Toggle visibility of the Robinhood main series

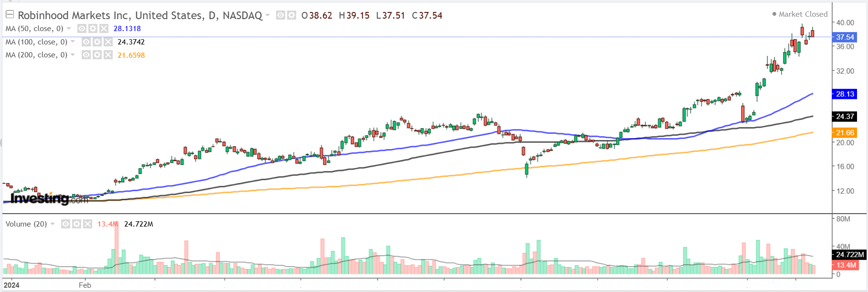point(280,15)
